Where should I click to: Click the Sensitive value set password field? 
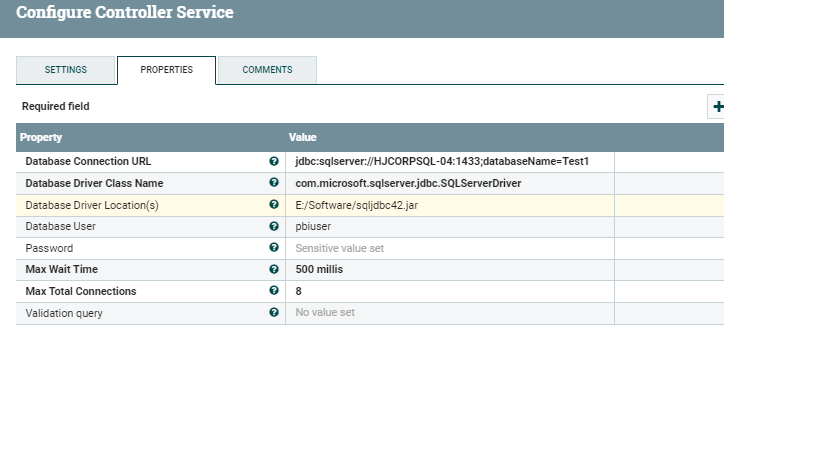point(339,248)
